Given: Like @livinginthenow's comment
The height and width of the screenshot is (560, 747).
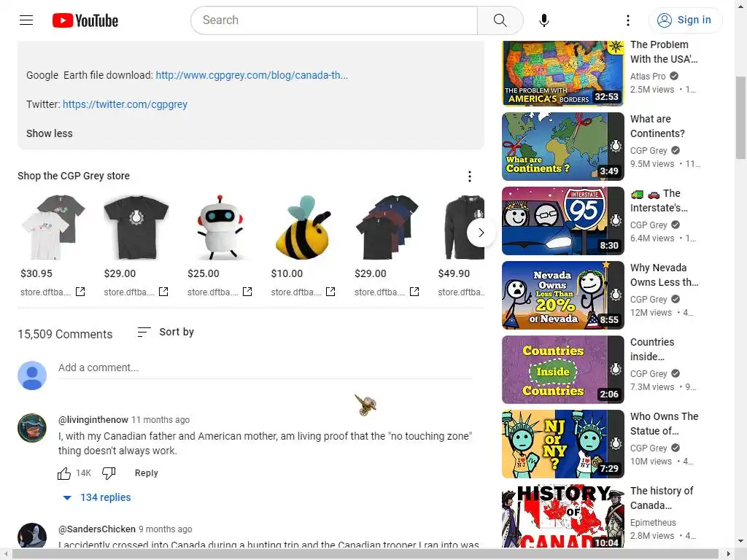Looking at the screenshot, I should click(64, 473).
